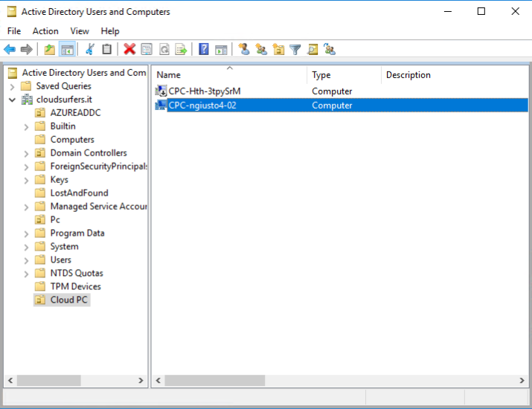Open the File menu
The height and width of the screenshot is (409, 532).
point(14,31)
